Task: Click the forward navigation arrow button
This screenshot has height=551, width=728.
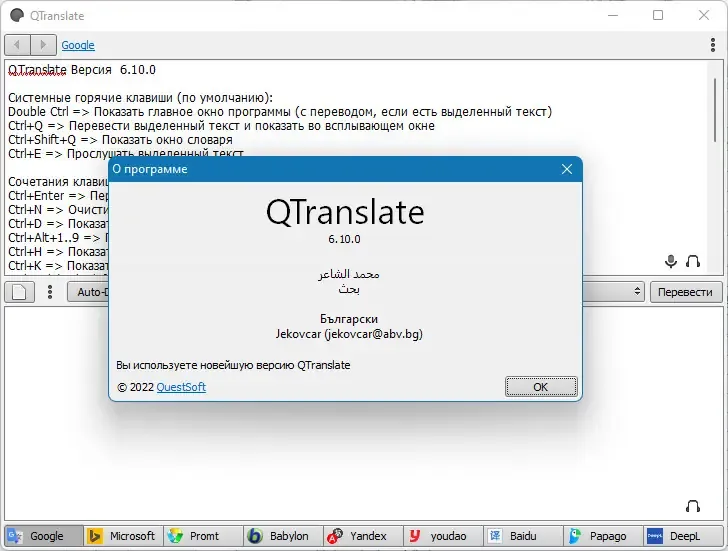Action: point(43,45)
